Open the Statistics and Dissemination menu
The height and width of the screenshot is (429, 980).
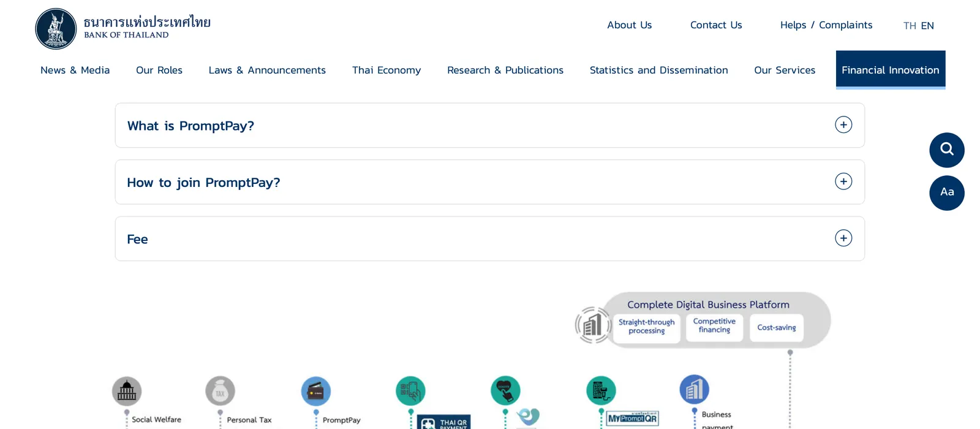coord(659,70)
